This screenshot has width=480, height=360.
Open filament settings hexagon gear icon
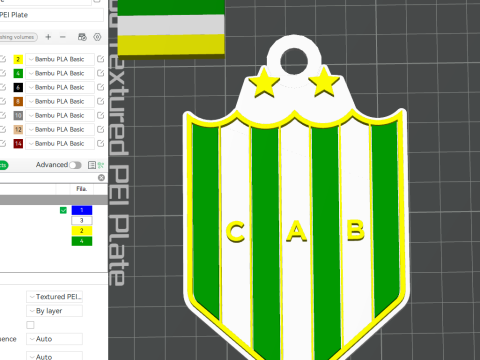point(97,37)
